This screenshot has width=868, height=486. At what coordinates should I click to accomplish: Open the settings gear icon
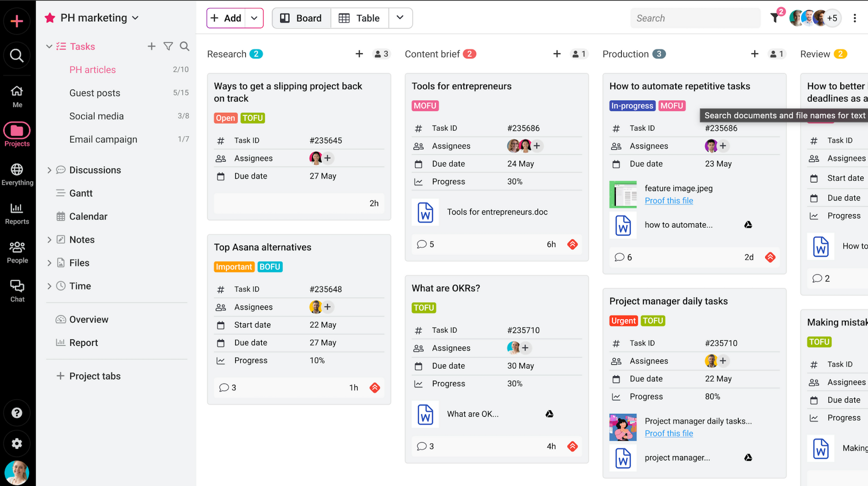tap(16, 443)
